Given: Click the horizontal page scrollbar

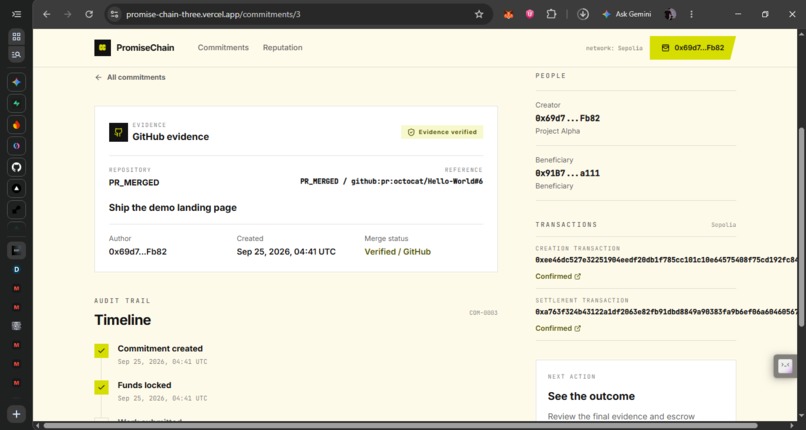Looking at the screenshot, I should (x=401, y=425).
